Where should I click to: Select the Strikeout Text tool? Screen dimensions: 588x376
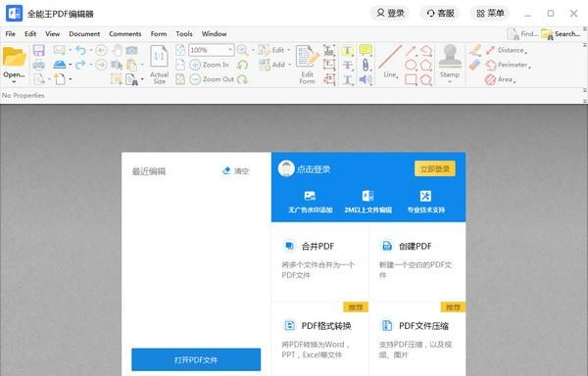[x=348, y=66]
